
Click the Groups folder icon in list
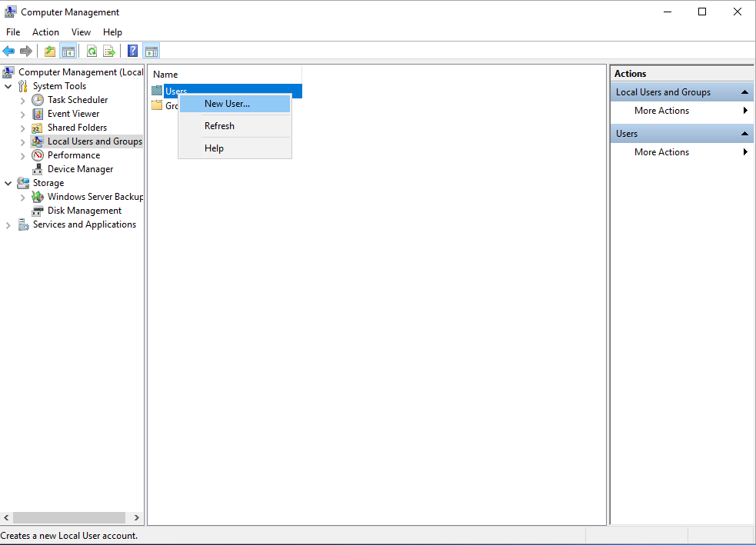point(157,105)
